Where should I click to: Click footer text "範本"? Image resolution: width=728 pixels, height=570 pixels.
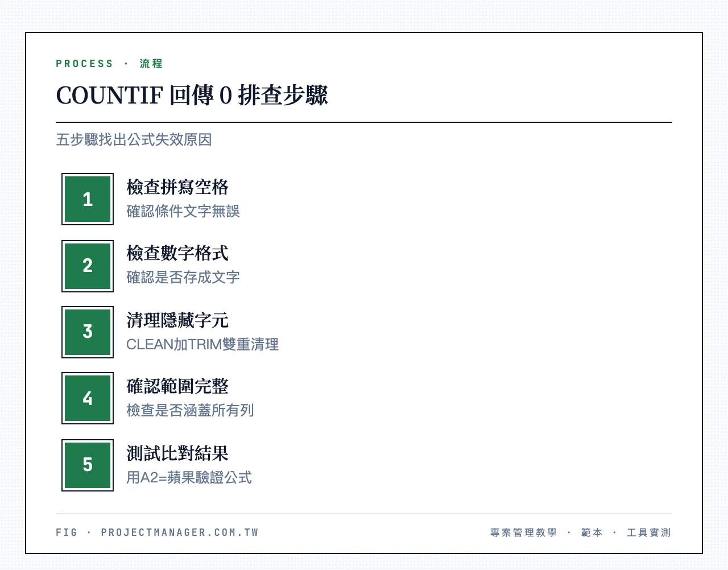point(592,532)
